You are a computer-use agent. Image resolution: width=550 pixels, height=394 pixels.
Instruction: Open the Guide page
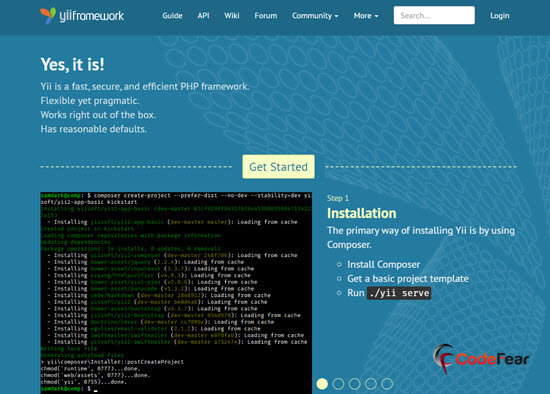[x=172, y=16]
